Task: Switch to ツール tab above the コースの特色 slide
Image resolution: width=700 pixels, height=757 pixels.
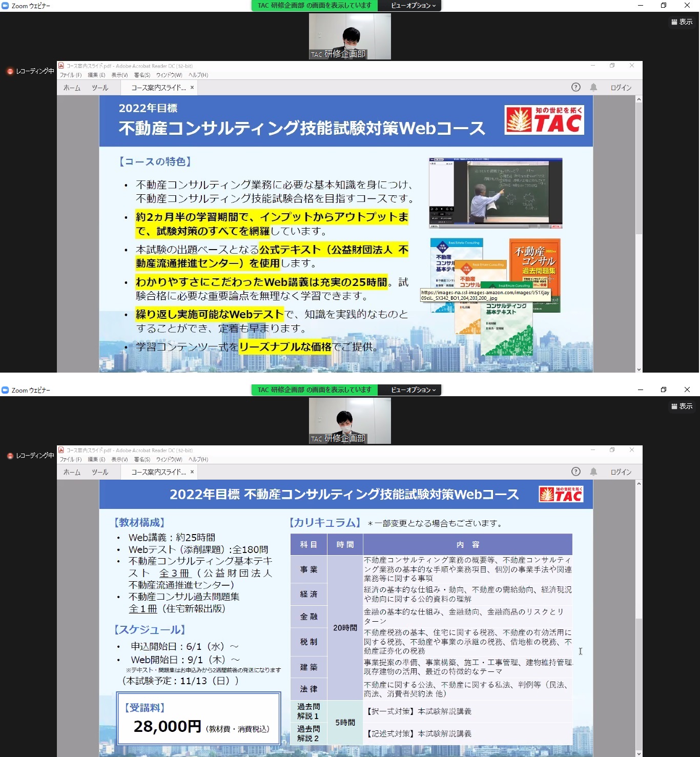Action: (100, 88)
